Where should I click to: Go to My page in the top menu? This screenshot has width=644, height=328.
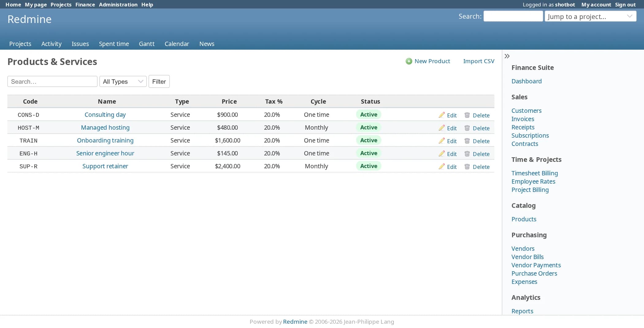click(36, 5)
